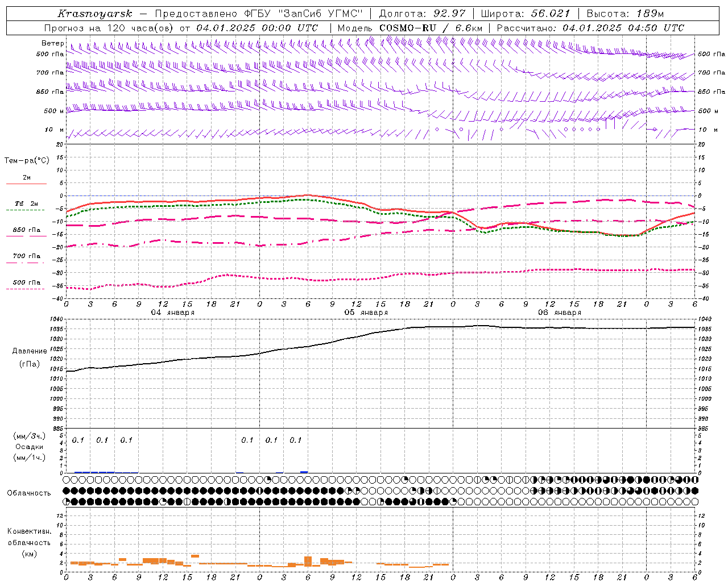Screen dimensions: 728x582
Task: Click the Модель COSMO-RU / 6.6км label
Action: [x=409, y=28]
